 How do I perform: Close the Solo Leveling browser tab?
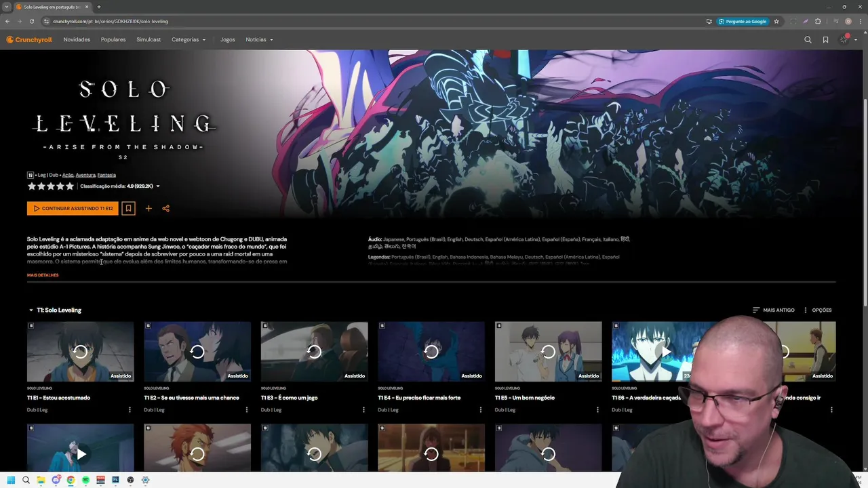point(87,7)
